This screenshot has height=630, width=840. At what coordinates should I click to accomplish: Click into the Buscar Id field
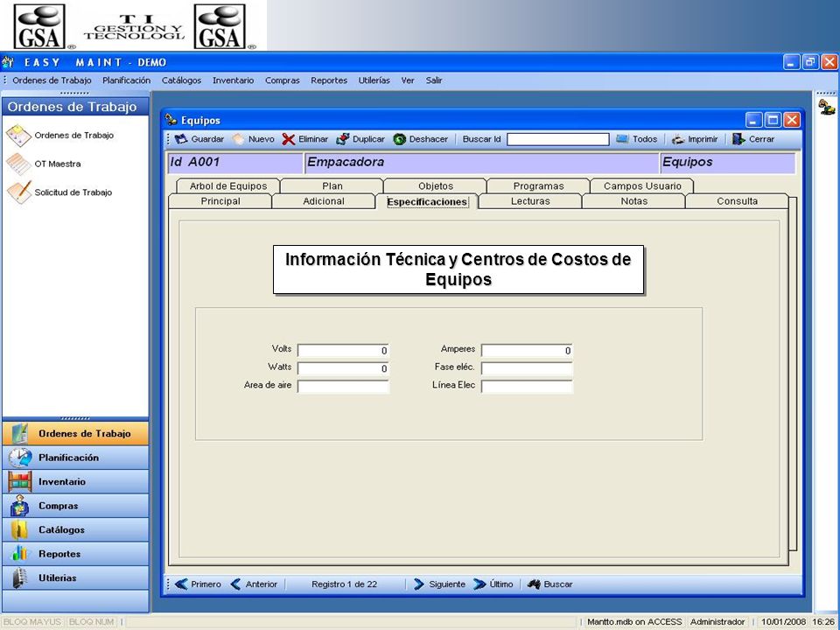(557, 139)
